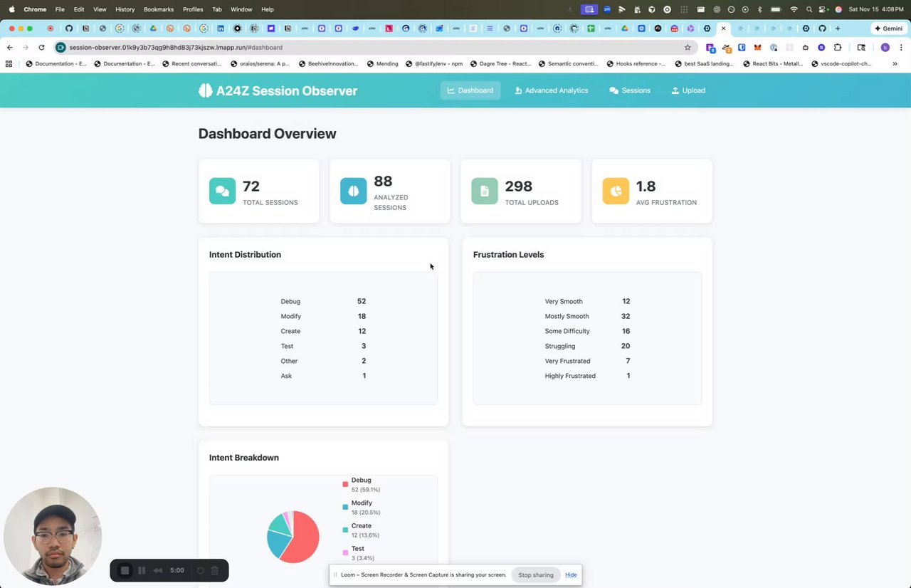The width and height of the screenshot is (911, 588).
Task: Open the best SaaS landing bookmark
Action: (x=703, y=63)
